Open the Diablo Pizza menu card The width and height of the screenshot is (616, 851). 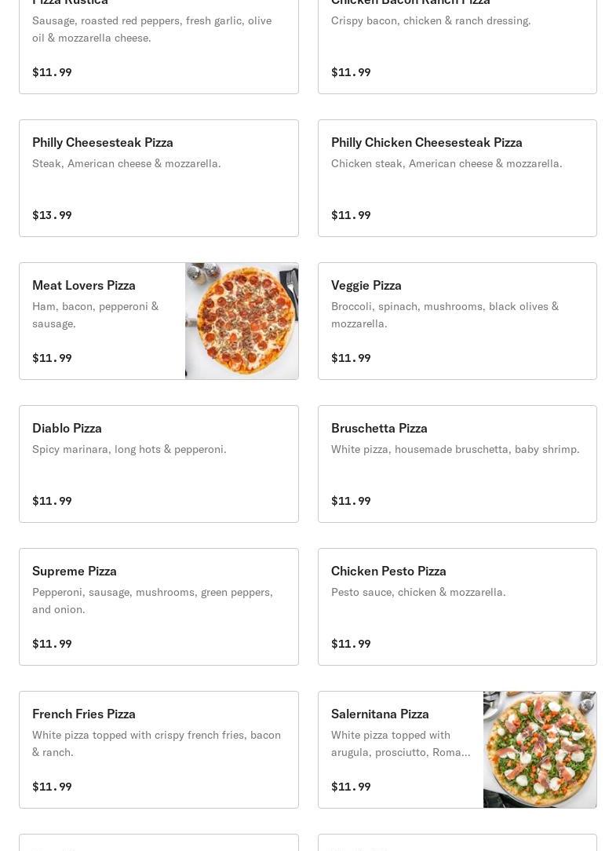[x=159, y=464]
